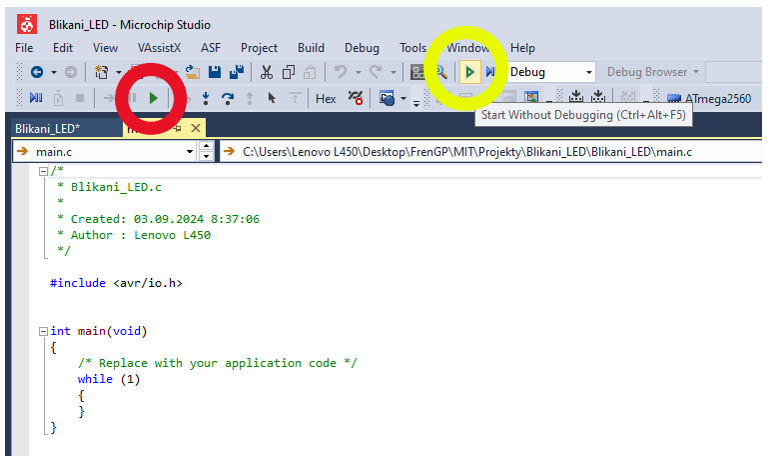Open the File menu
The image size is (778, 459).
click(24, 48)
